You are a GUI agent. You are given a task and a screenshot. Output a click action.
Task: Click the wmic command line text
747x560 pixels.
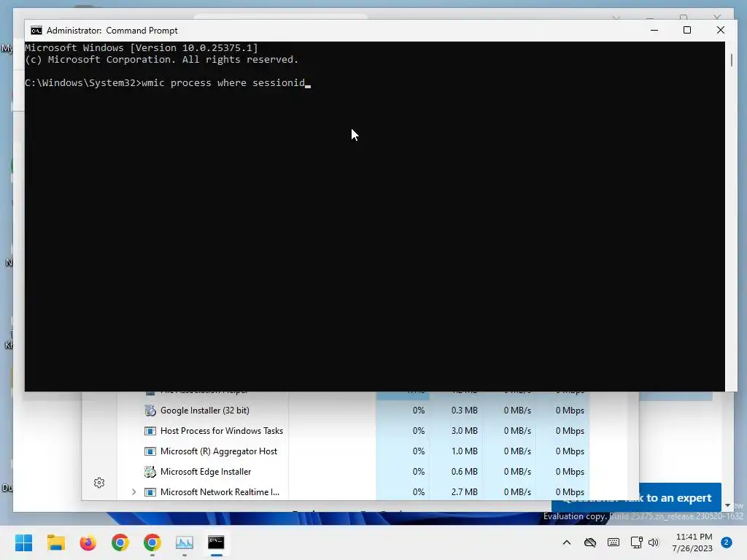223,83
